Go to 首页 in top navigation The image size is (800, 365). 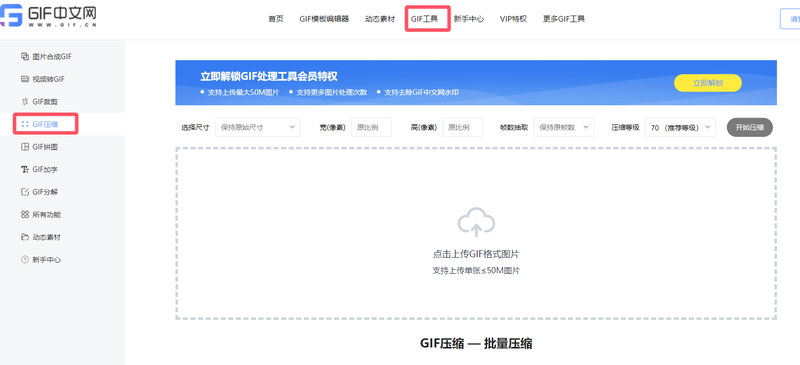(x=276, y=19)
